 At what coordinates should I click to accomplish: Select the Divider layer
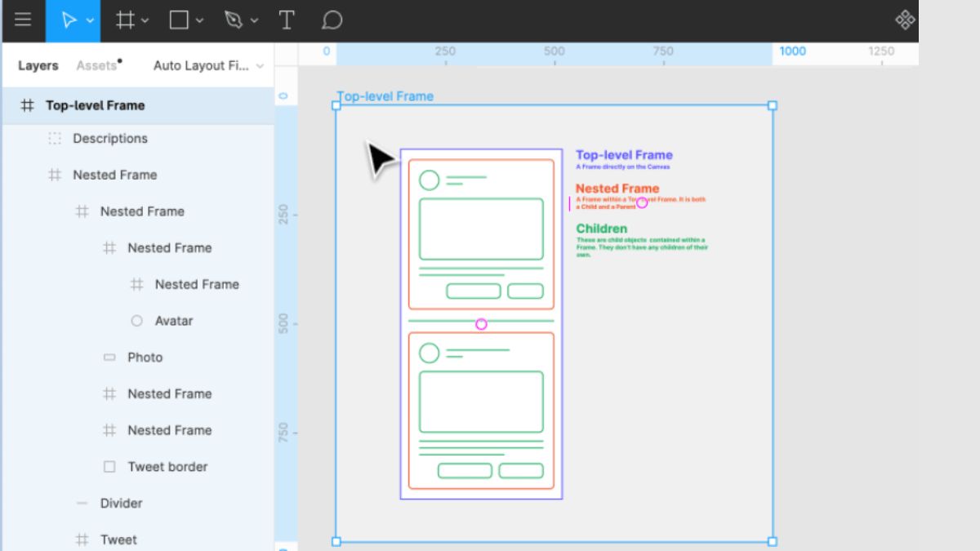click(122, 504)
